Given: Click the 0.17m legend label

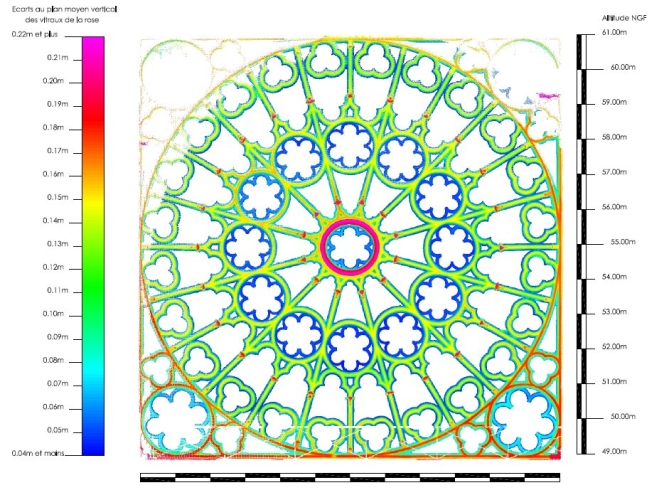Looking at the screenshot, I should click(x=58, y=150).
